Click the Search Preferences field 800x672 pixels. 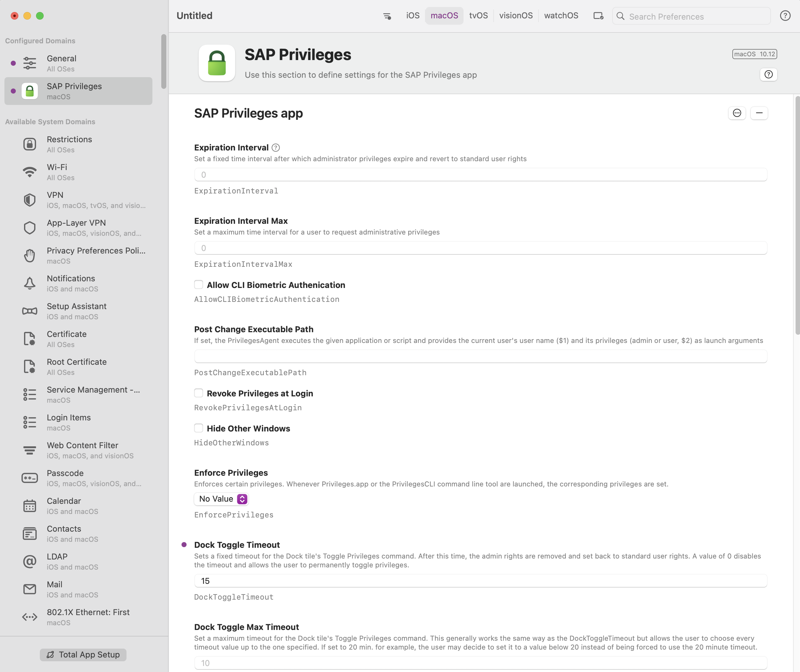click(691, 16)
